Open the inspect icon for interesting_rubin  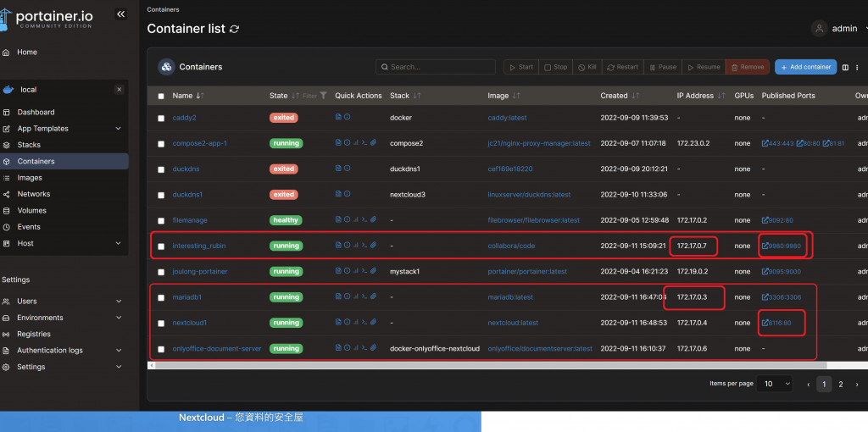click(x=347, y=245)
